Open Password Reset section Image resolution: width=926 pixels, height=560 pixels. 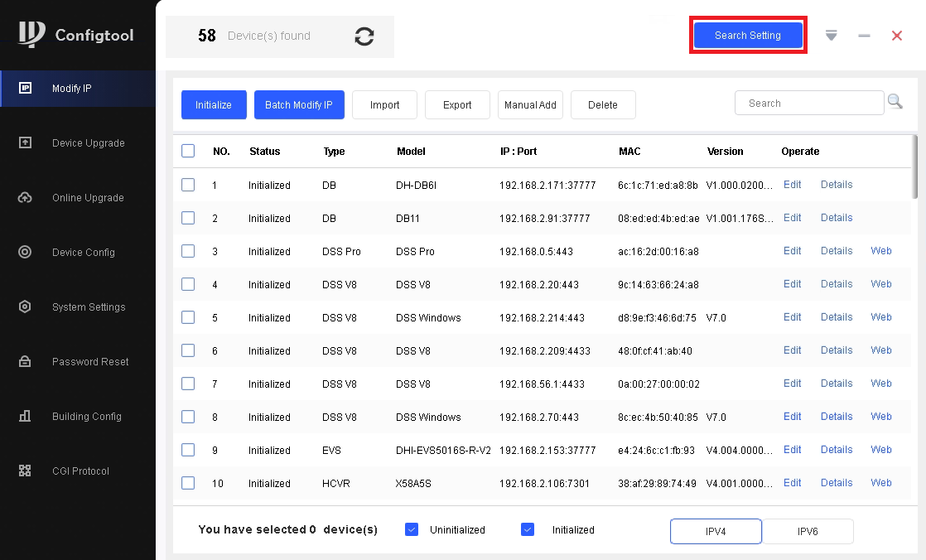(x=89, y=362)
